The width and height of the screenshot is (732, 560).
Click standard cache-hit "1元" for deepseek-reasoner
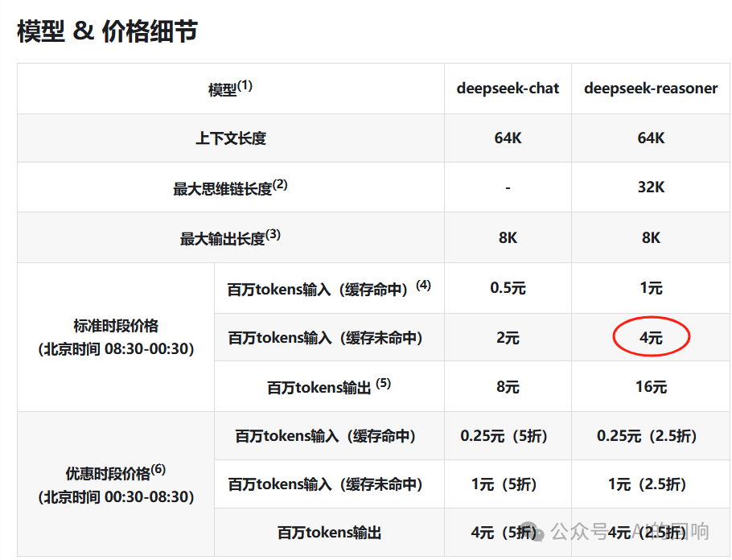point(651,288)
